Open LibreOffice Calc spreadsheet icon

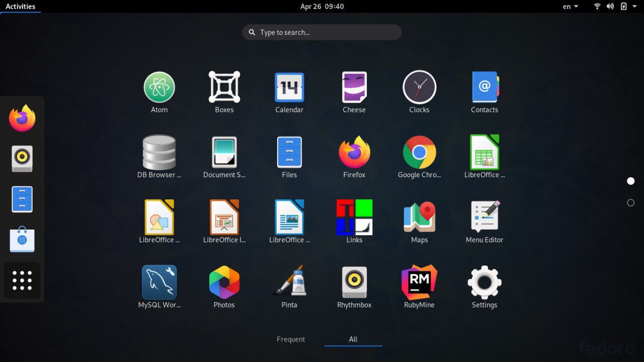pyautogui.click(x=484, y=157)
